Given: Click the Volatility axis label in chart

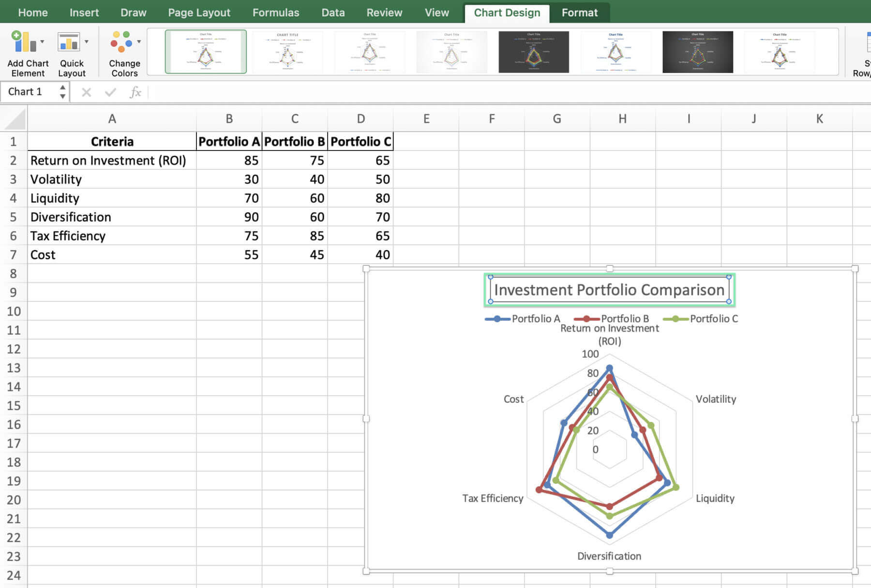Looking at the screenshot, I should [716, 399].
